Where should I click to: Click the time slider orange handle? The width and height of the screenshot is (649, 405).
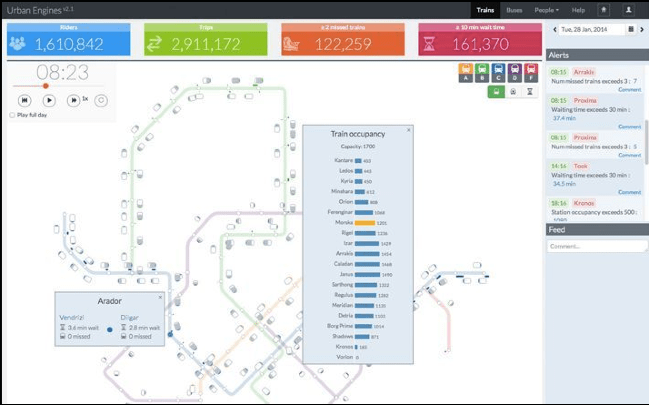[46, 86]
